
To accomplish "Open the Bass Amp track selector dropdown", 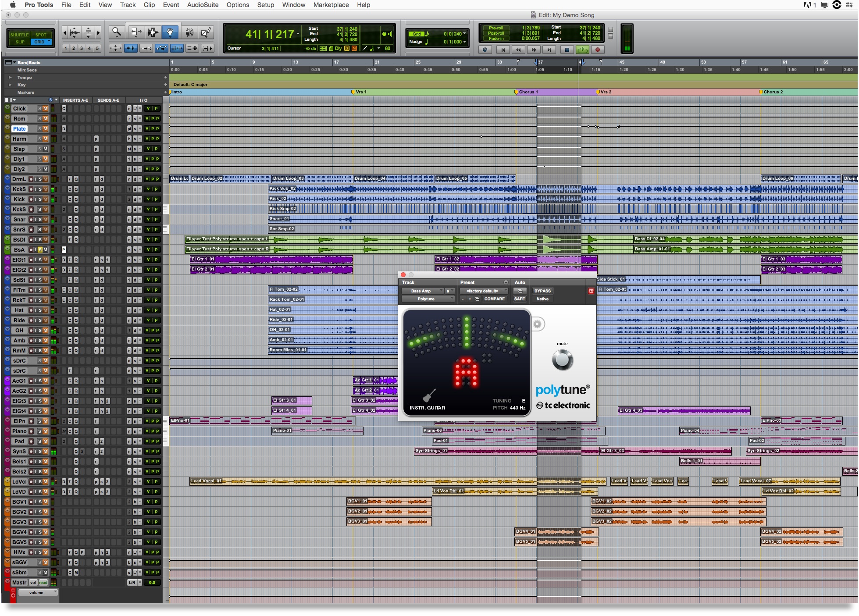I will tap(423, 291).
